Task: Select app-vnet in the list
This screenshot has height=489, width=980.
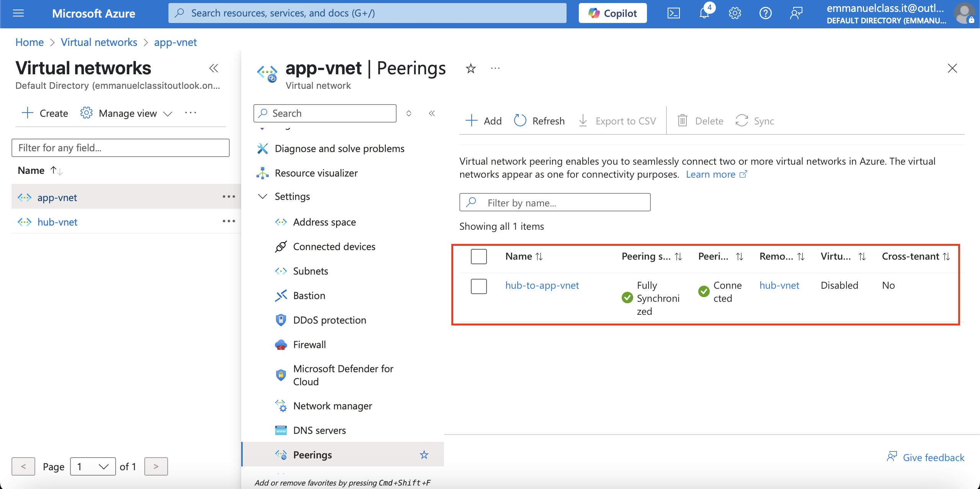Action: (57, 198)
